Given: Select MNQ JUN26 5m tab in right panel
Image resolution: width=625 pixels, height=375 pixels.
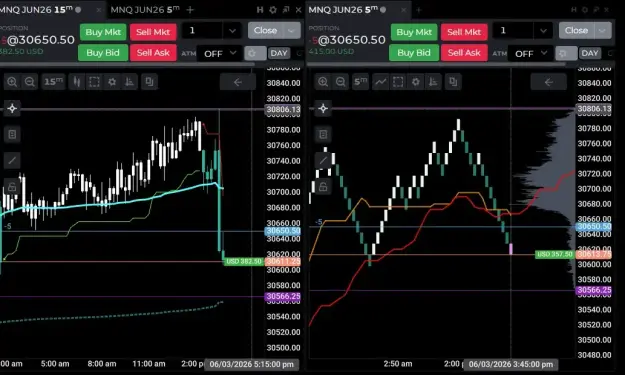Looking at the screenshot, I should pyautogui.click(x=344, y=10).
